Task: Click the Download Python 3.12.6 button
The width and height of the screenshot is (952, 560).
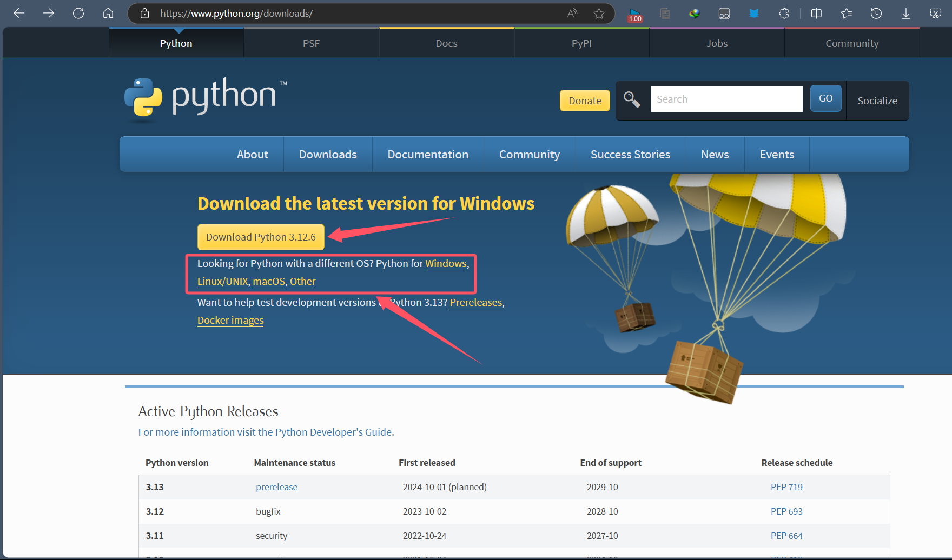Action: [261, 237]
